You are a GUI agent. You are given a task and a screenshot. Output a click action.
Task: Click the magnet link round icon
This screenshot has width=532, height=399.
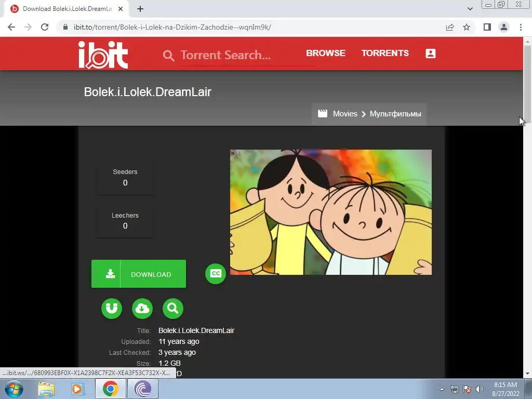(x=111, y=309)
